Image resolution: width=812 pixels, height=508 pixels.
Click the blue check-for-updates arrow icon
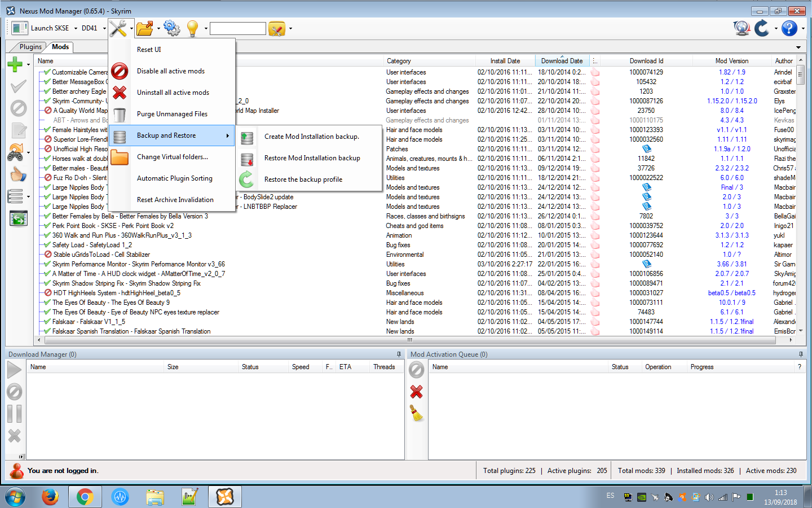coord(762,28)
